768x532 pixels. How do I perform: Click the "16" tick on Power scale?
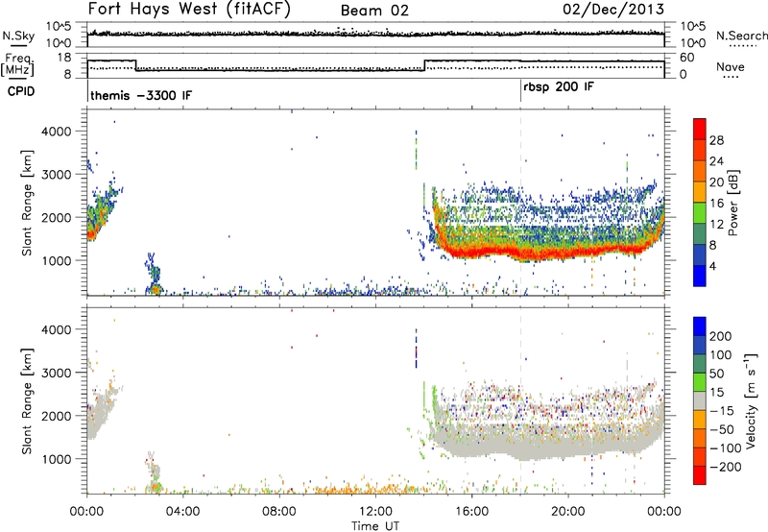(716, 204)
